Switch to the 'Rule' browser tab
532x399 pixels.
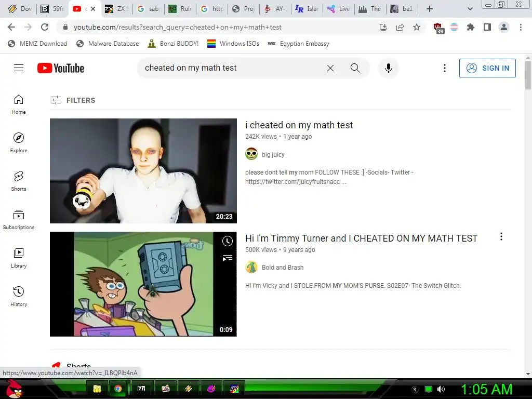pos(180,9)
